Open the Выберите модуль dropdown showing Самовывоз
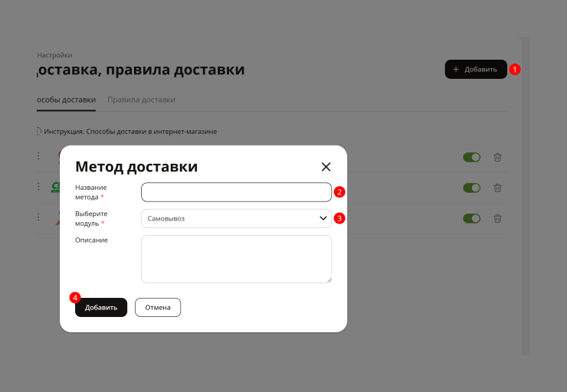 pos(236,218)
